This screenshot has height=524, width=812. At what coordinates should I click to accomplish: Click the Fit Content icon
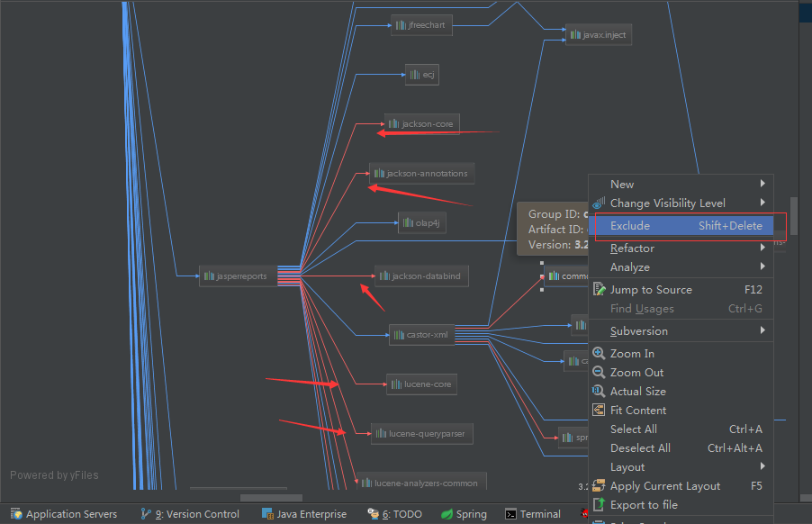pyautogui.click(x=599, y=411)
